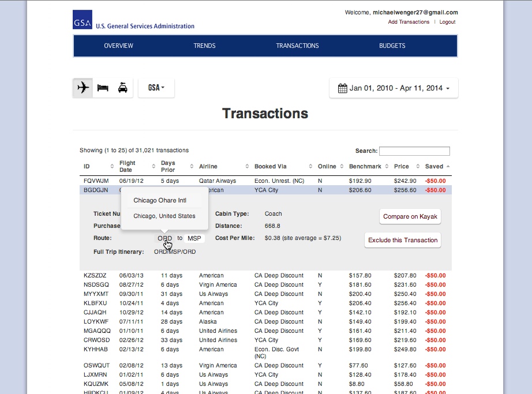Viewport: 532px width, 394px height.
Task: Expand transaction row MYYXMT
Action: coord(265,294)
